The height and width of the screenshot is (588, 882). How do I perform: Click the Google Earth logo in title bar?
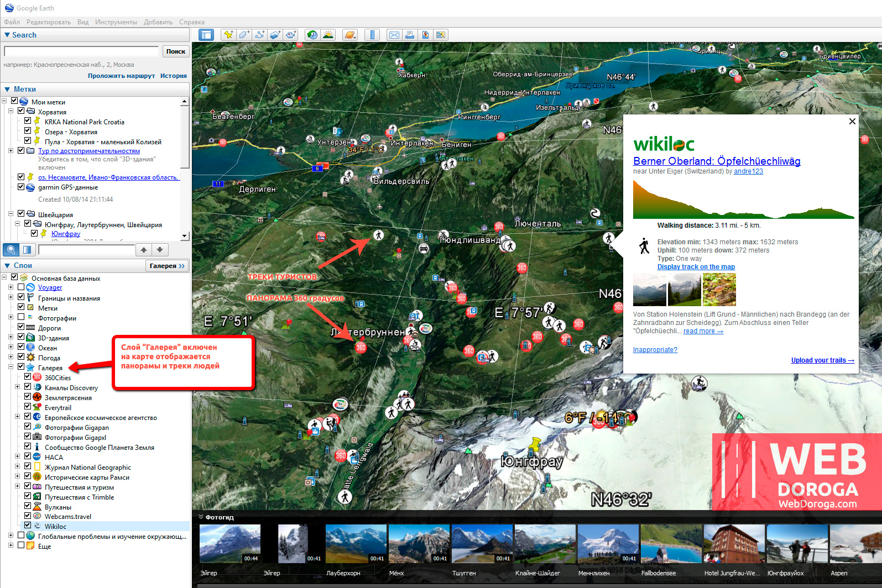(9, 8)
